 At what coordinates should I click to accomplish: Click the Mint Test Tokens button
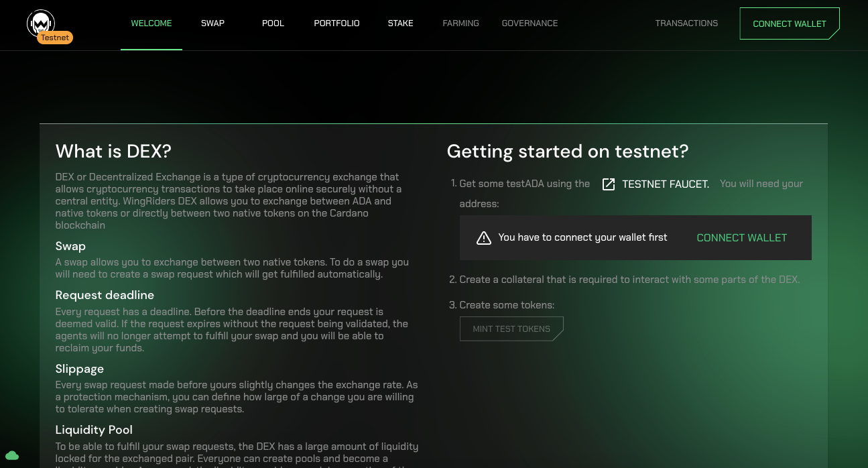511,329
